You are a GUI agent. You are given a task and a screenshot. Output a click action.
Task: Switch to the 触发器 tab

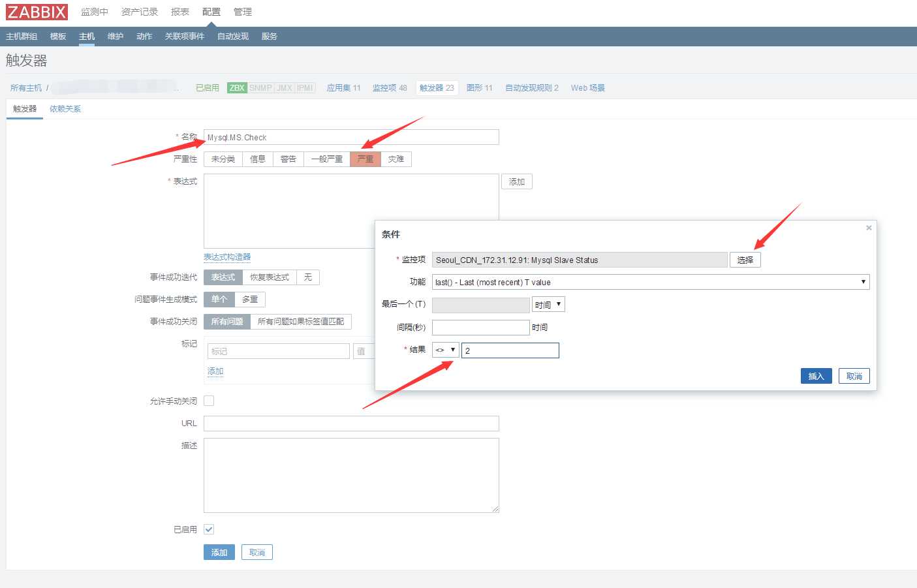tap(25, 109)
